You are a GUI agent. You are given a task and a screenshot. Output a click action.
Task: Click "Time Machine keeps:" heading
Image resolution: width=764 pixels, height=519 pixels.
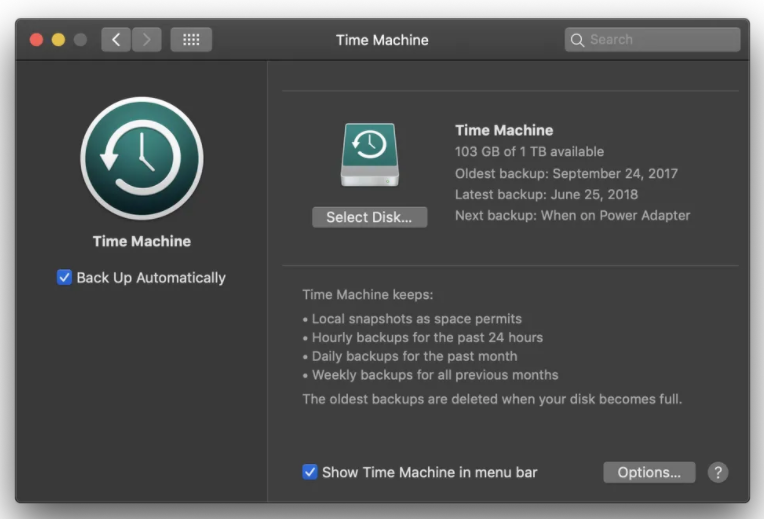(x=367, y=294)
